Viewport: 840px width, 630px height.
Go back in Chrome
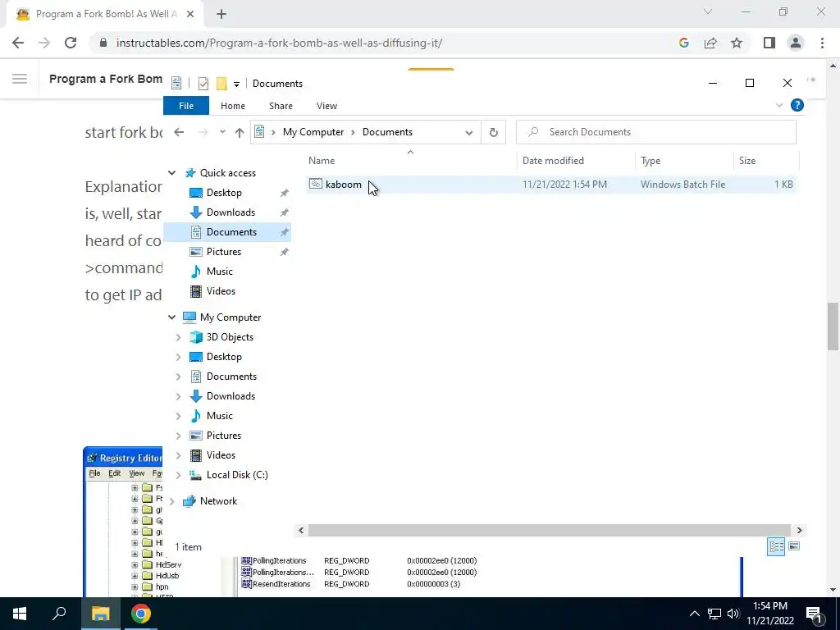point(18,43)
